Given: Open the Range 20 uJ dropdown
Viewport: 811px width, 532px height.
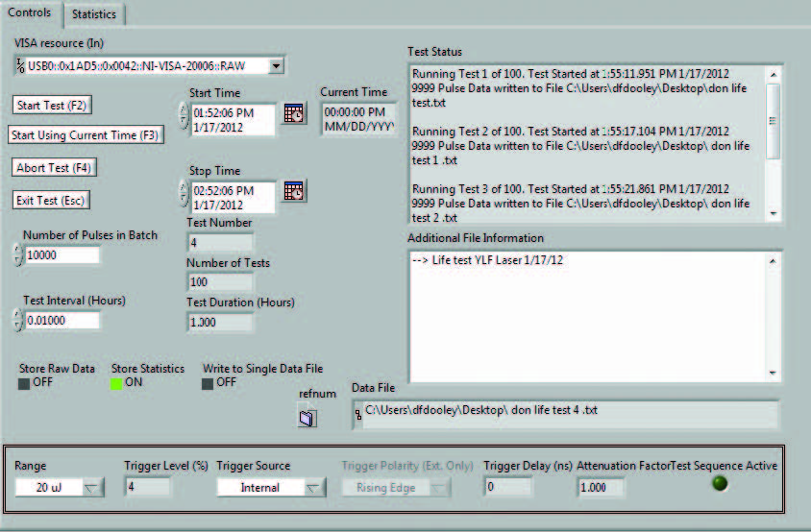Looking at the screenshot, I should (x=91, y=488).
